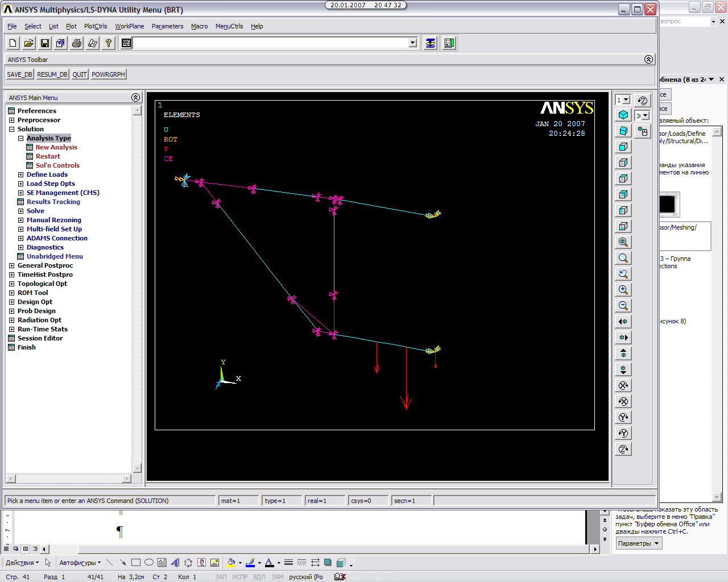728x582 pixels.
Task: Click the Finish item in Main Menu
Action: (x=26, y=347)
